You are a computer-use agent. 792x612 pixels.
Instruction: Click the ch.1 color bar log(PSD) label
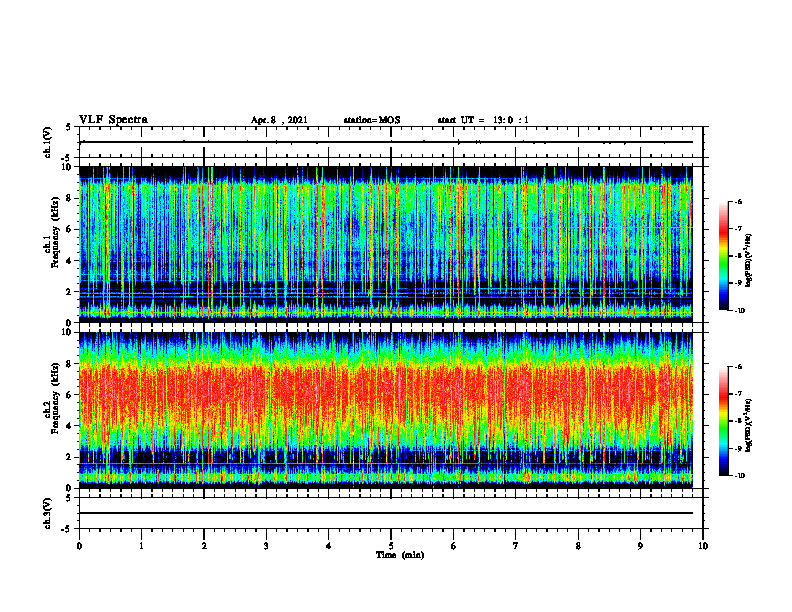[x=749, y=261]
